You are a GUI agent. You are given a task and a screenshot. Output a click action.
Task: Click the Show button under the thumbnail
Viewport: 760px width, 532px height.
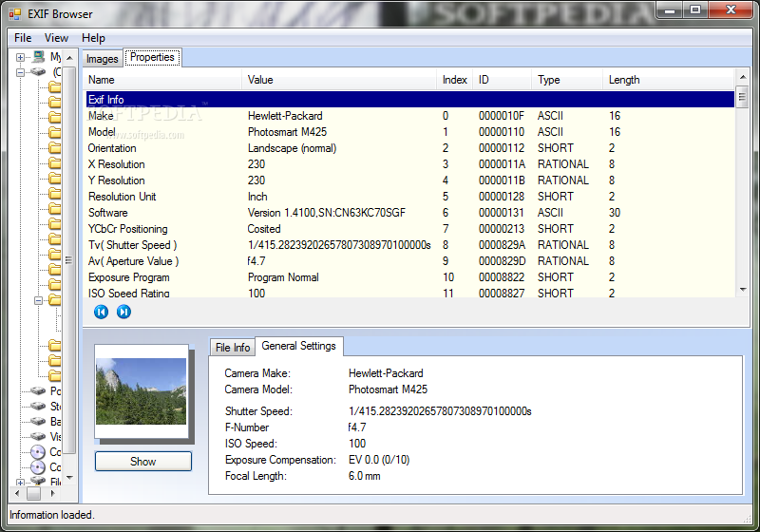143,462
